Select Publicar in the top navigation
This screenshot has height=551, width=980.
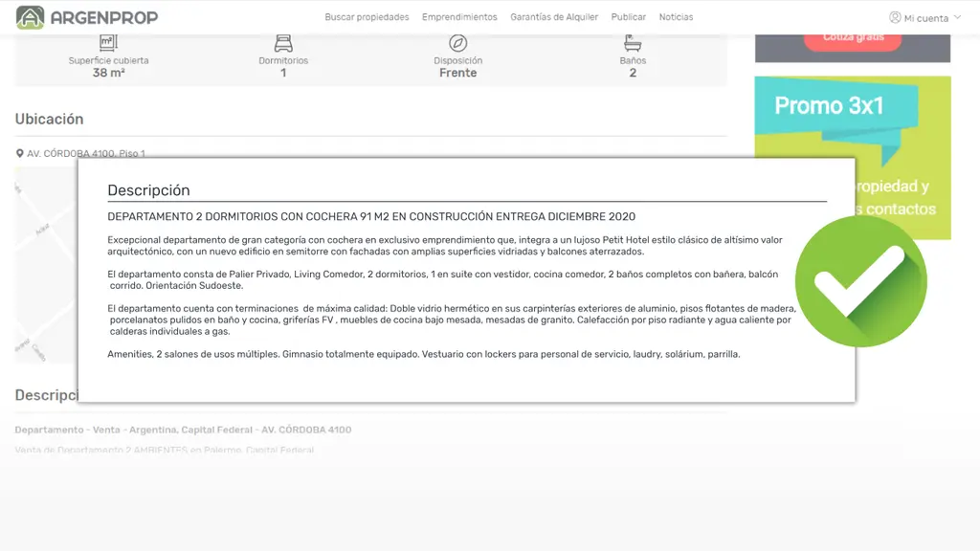click(628, 17)
